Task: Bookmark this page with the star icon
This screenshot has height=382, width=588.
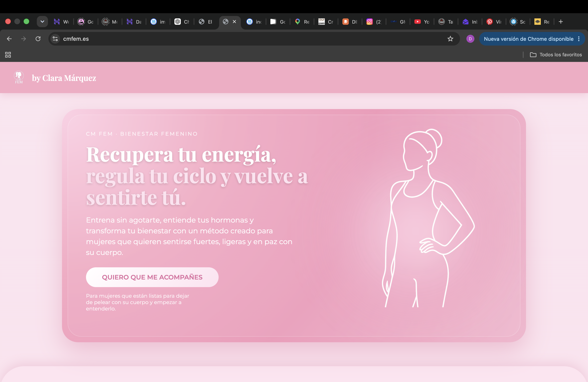Action: [x=450, y=39]
